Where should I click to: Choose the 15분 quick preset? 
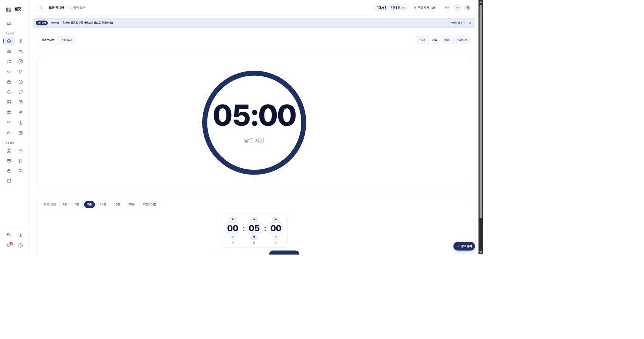(x=117, y=204)
